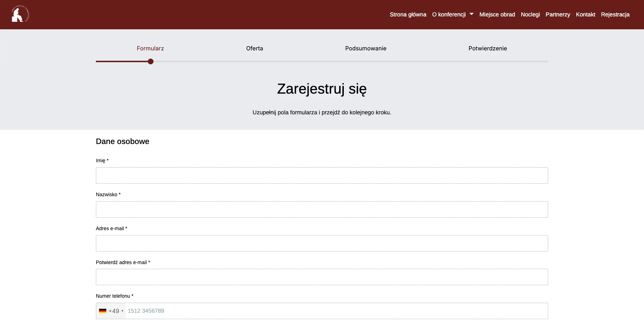Open the Kontakt page
This screenshot has width=644, height=322.
(x=585, y=14)
